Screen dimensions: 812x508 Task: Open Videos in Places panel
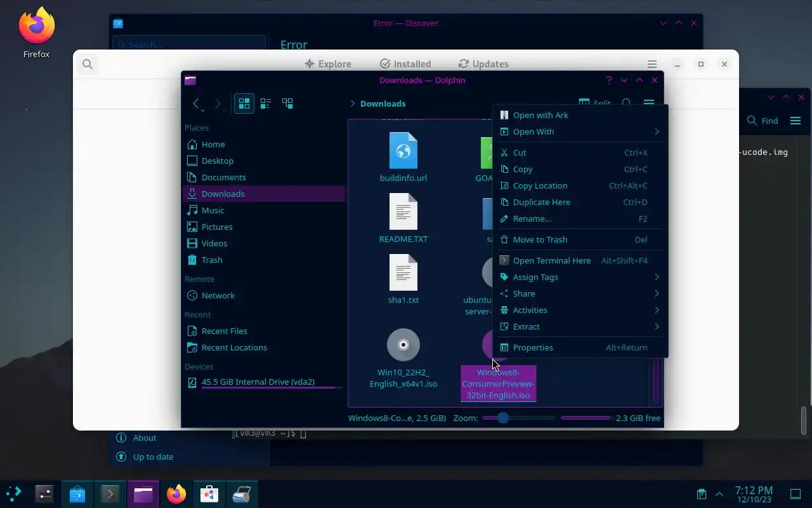tap(263, 243)
